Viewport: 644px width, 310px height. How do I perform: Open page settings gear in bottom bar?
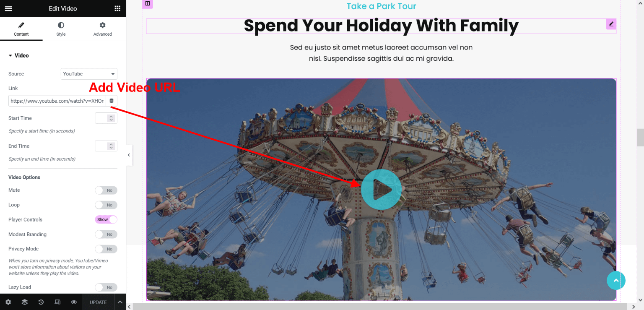(8, 302)
